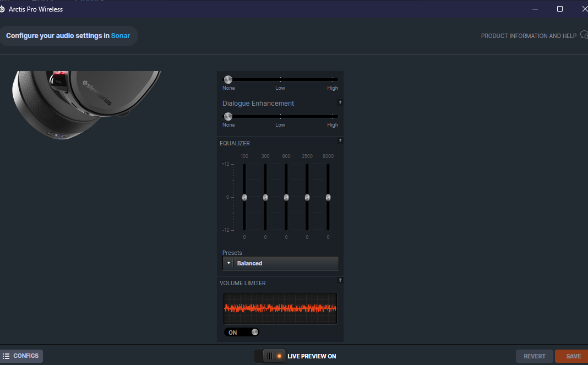Click the Dialogue Enhancement Low label
The height and width of the screenshot is (365, 588).
coord(280,125)
